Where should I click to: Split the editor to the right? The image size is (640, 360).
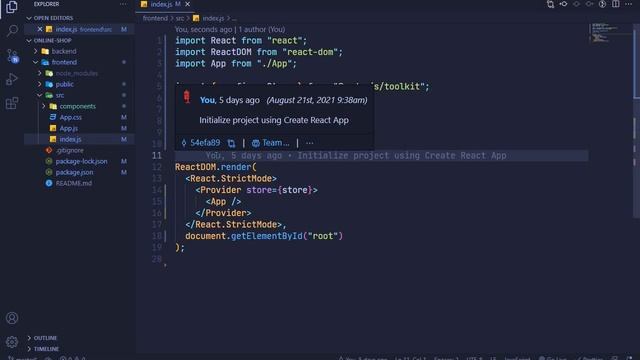pyautogui.click(x=616, y=4)
